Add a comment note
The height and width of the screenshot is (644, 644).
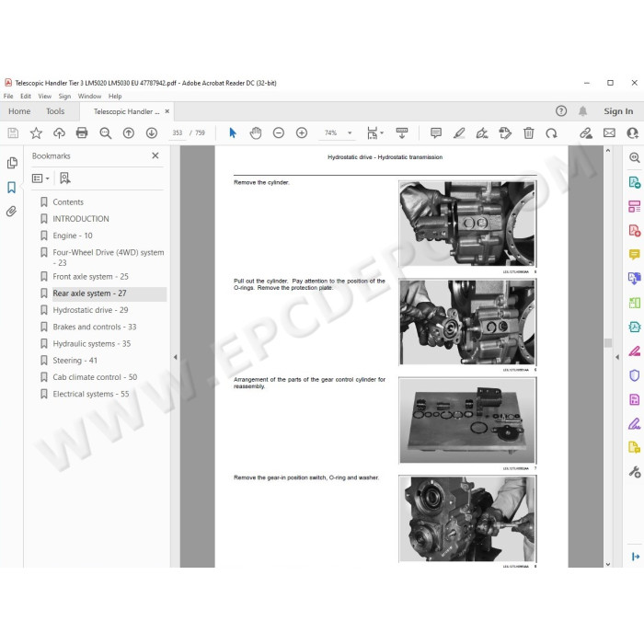436,132
